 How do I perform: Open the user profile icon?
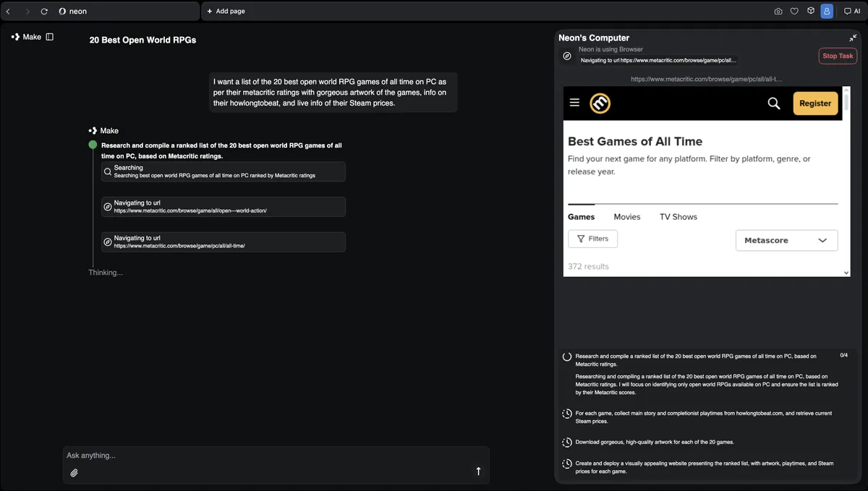tap(827, 12)
